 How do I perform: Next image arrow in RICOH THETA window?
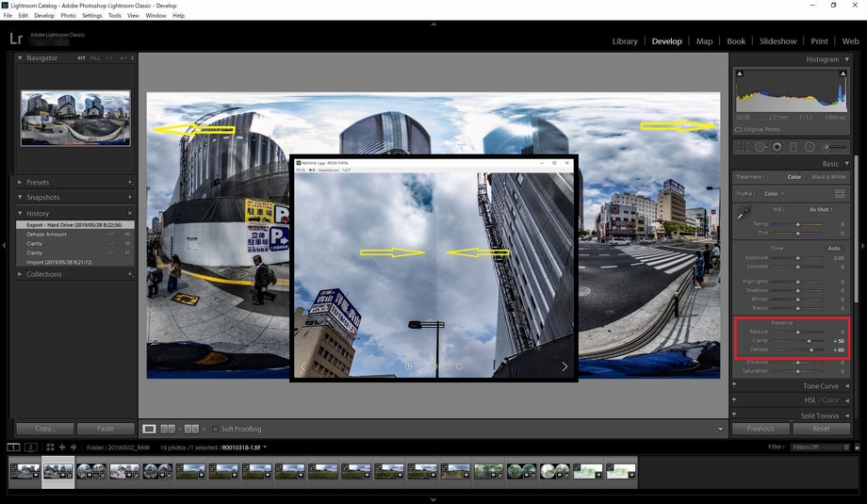click(564, 366)
